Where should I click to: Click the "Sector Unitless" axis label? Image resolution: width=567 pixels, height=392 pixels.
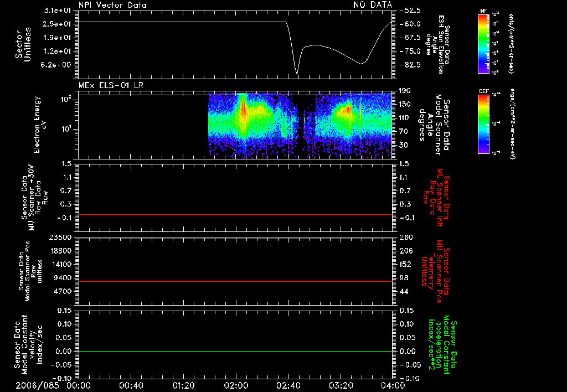click(23, 44)
